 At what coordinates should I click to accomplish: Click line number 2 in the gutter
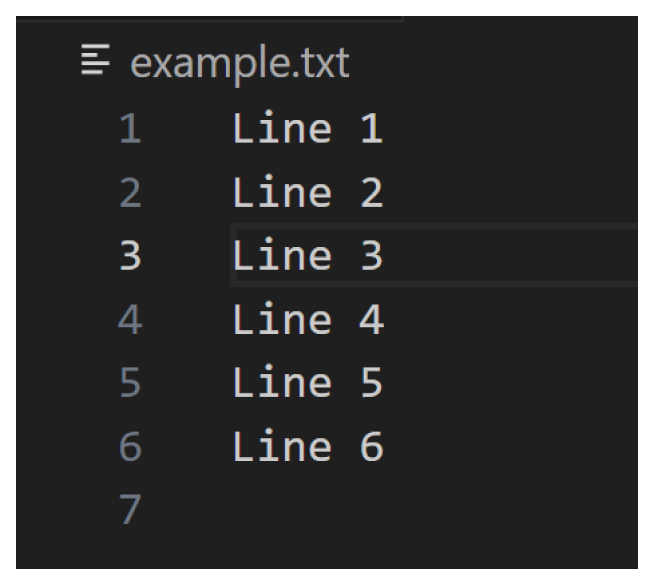[130, 192]
